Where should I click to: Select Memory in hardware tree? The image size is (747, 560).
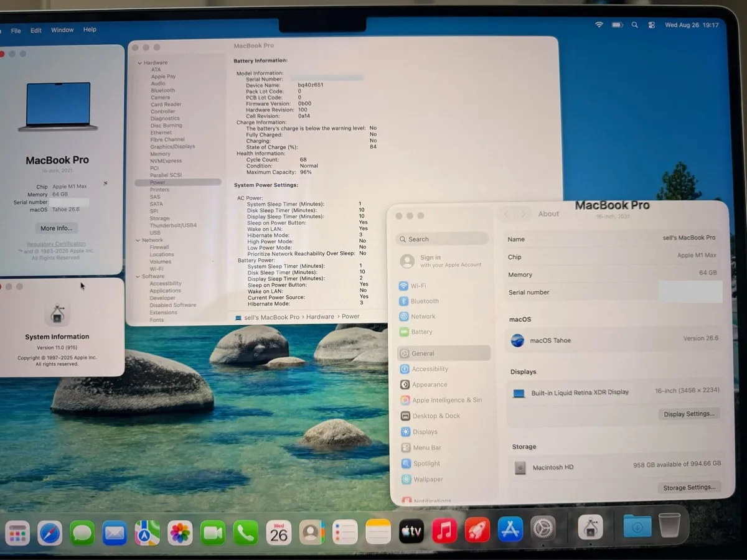160,154
